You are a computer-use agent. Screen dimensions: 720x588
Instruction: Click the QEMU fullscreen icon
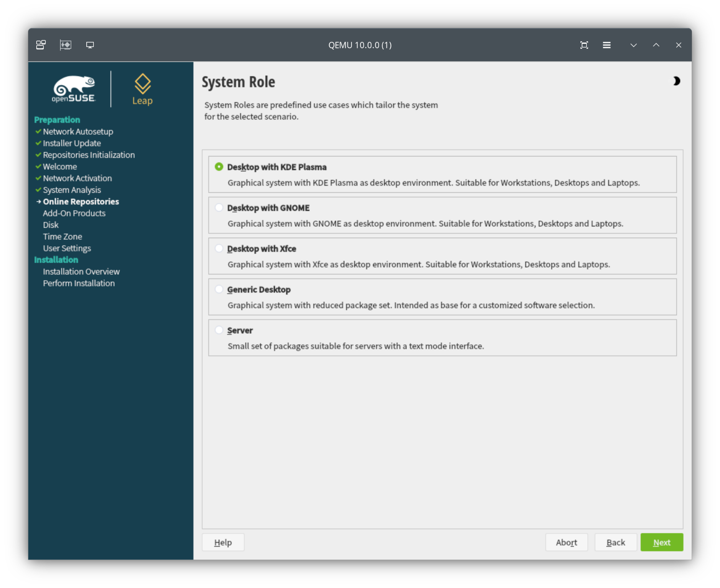[x=584, y=45]
